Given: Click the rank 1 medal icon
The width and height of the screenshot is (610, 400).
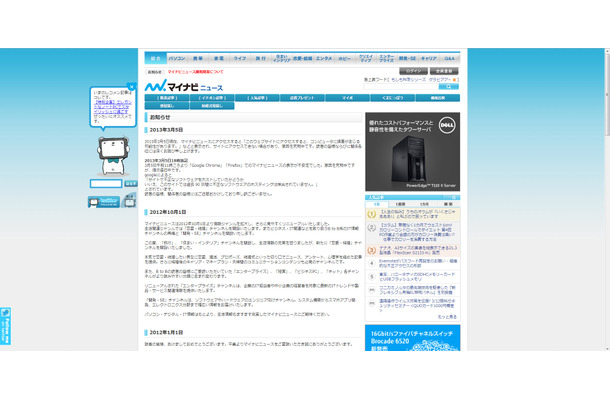Looking at the screenshot, I should tap(372, 214).
